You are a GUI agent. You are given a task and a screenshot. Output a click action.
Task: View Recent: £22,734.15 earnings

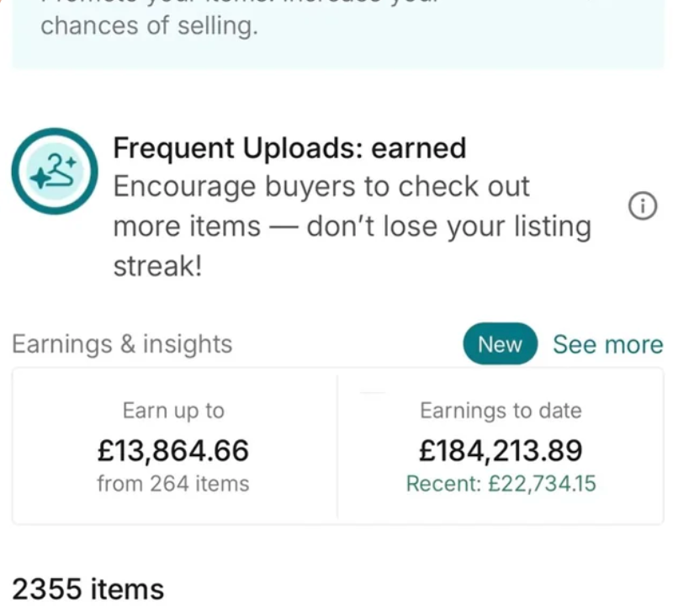[x=501, y=484]
